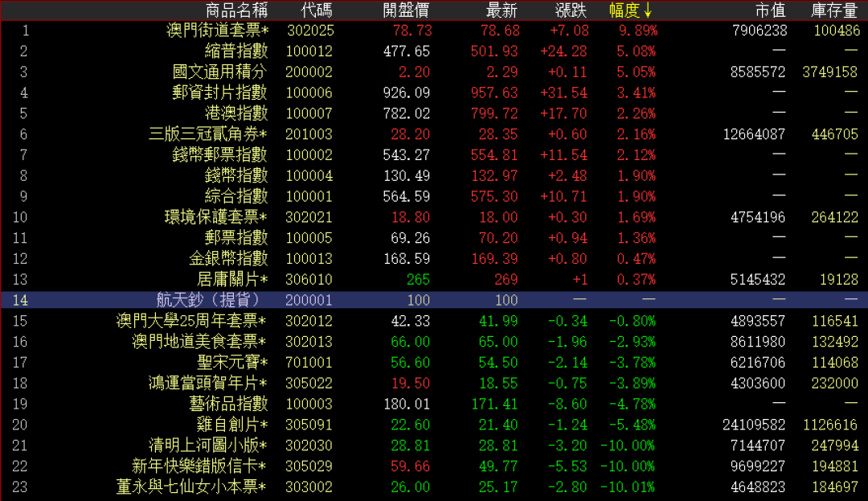Select the 綜合指數 row
868x501 pixels.
(x=434, y=196)
